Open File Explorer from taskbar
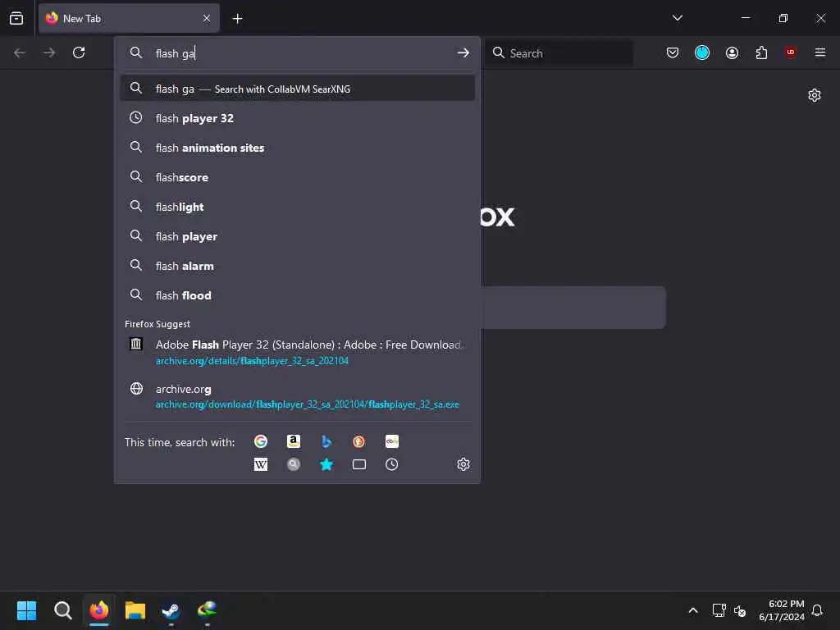 coord(135,610)
